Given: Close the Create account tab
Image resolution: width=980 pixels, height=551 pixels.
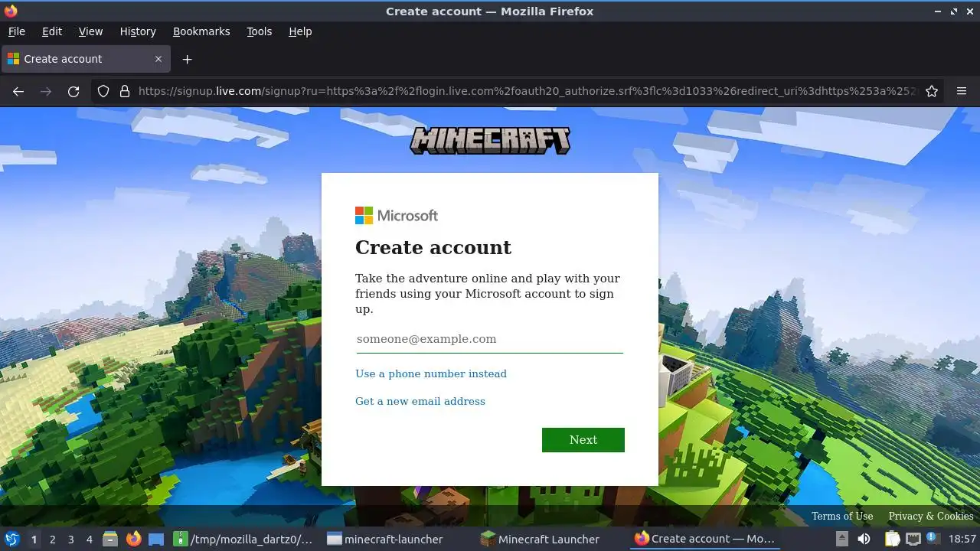Looking at the screenshot, I should click(x=158, y=59).
